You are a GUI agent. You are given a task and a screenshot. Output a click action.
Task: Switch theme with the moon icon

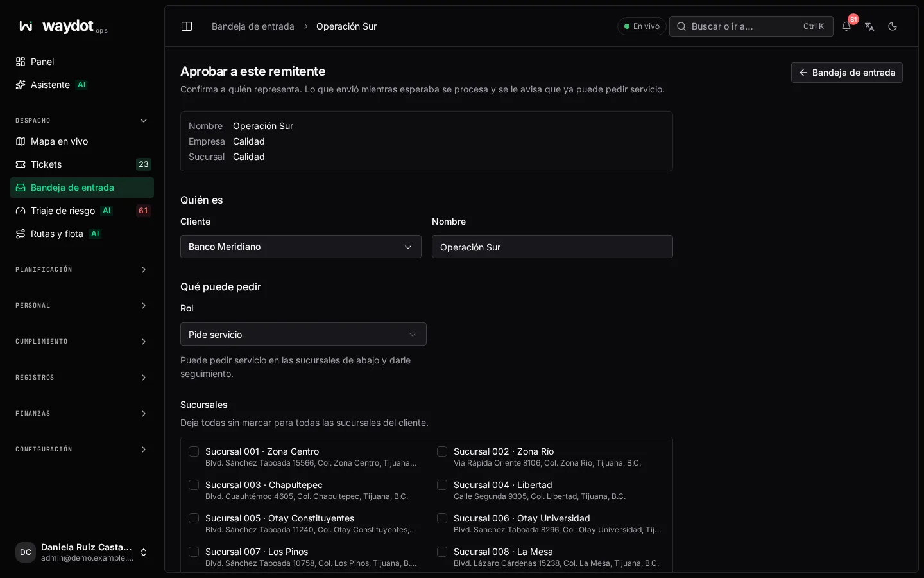893,26
